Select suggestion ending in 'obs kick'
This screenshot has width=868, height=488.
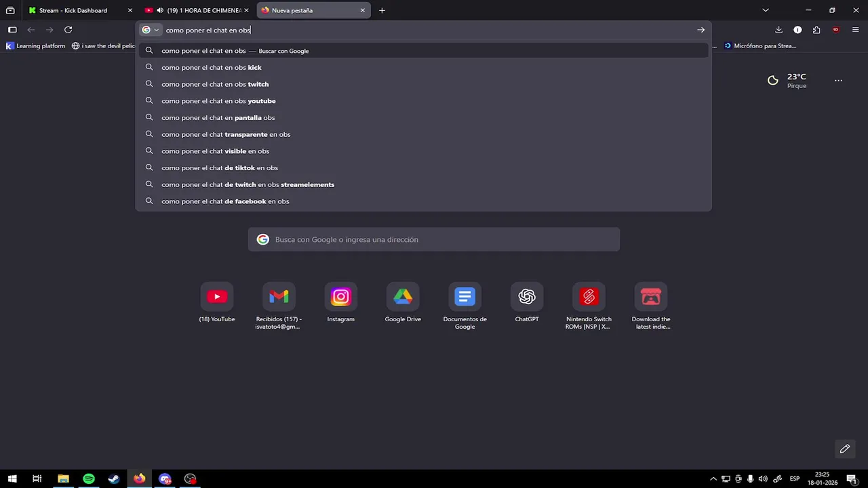pyautogui.click(x=424, y=67)
